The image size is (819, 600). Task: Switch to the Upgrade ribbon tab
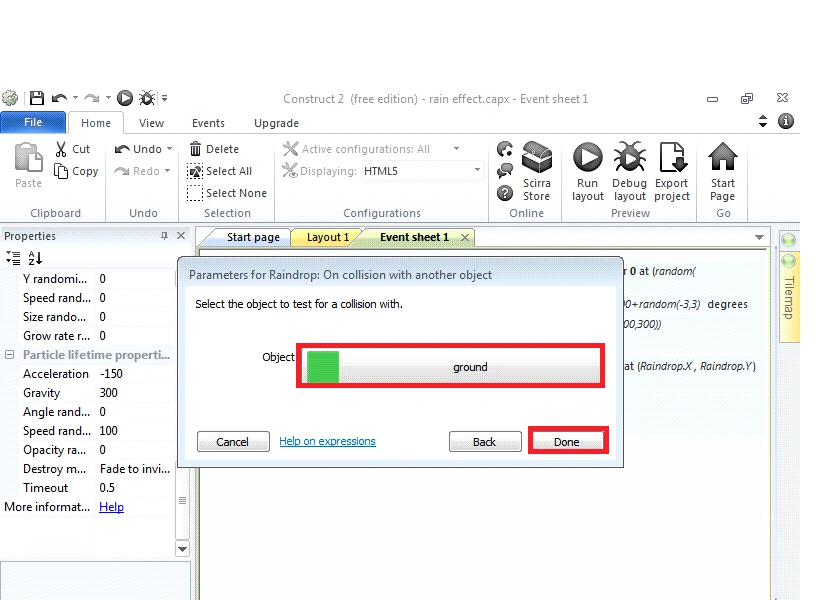[276, 123]
